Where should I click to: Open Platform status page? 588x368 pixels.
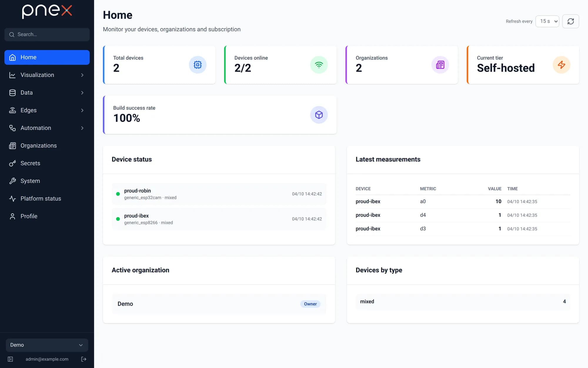47,199
